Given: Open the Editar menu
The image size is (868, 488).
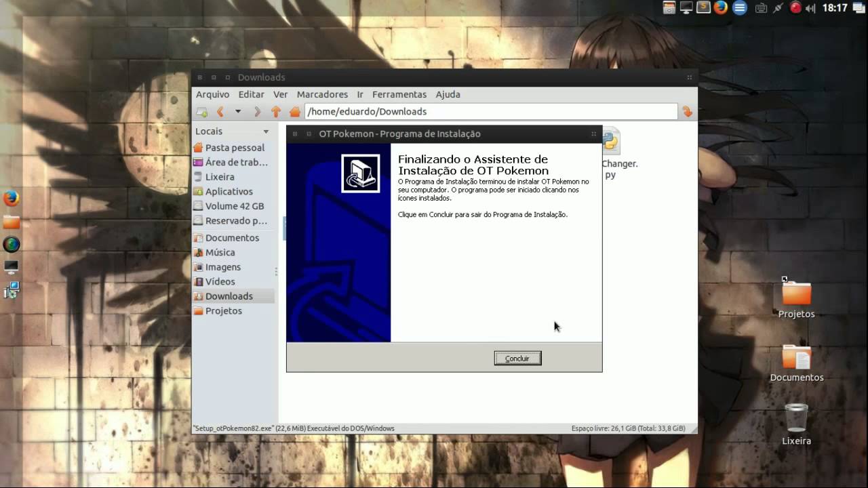Looking at the screenshot, I should (x=251, y=94).
